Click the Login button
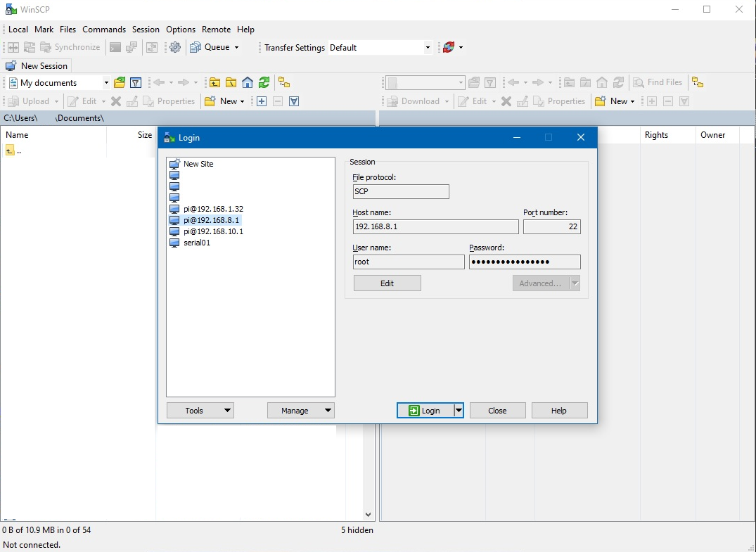756x552 pixels. (425, 411)
